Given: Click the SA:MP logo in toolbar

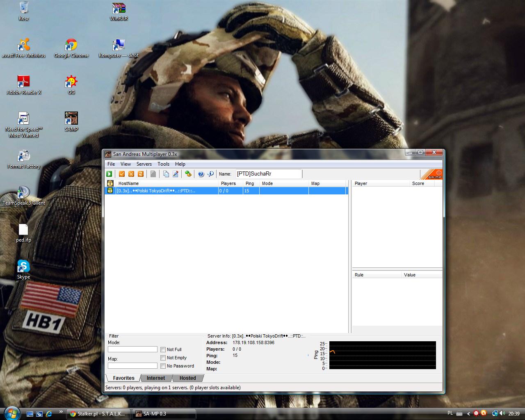Looking at the screenshot, I should 431,174.
